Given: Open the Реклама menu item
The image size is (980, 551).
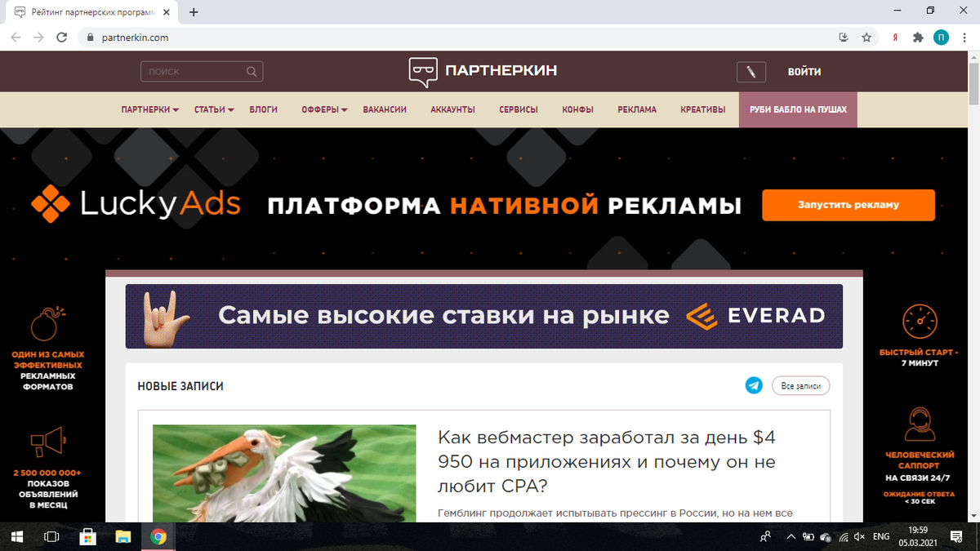Looking at the screenshot, I should pyautogui.click(x=637, y=109).
